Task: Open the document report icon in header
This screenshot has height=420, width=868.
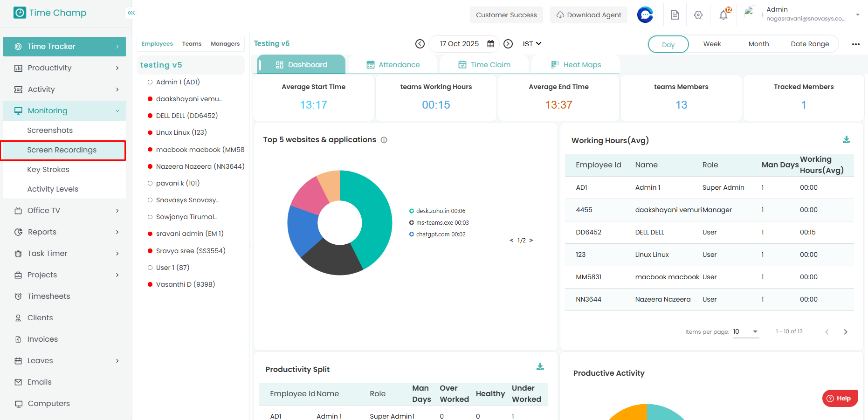Action: coord(675,15)
